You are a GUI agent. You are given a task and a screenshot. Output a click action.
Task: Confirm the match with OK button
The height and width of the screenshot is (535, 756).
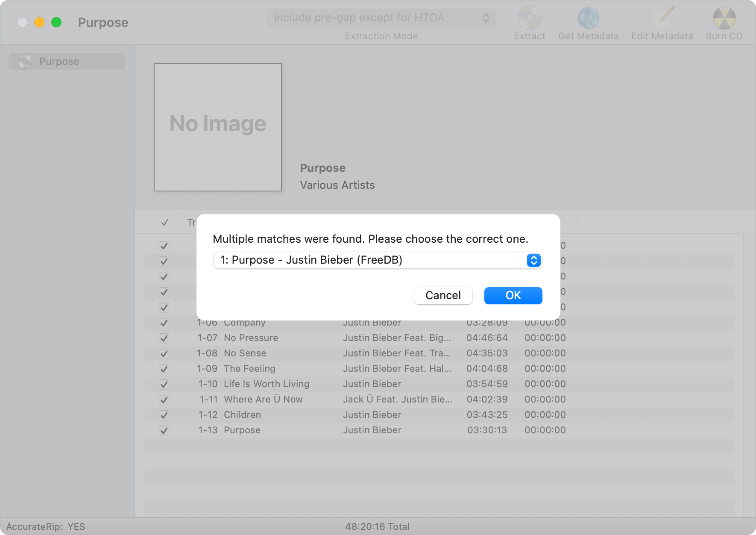tap(513, 296)
